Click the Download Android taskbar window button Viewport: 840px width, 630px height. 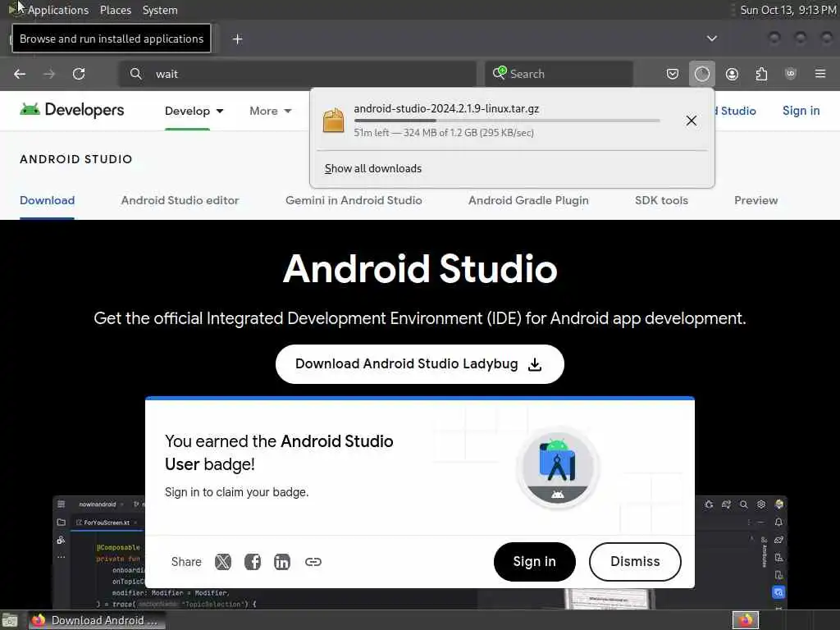97,620
